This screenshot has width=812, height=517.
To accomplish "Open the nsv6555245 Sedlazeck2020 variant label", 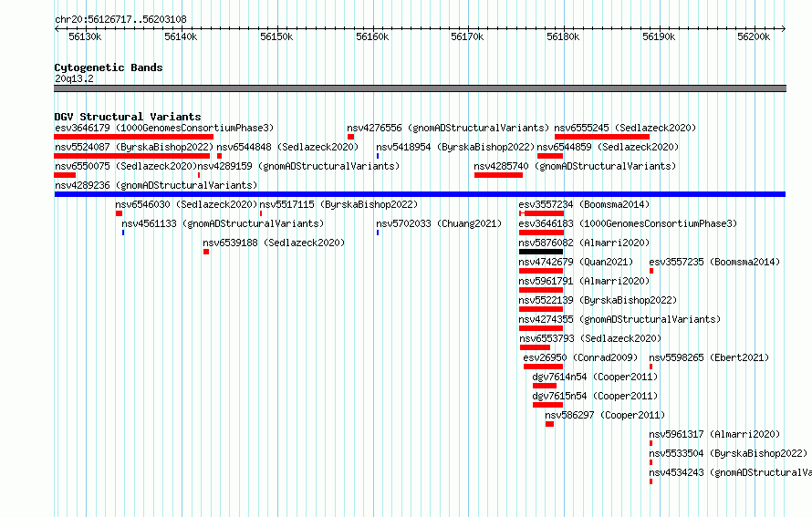I will (x=625, y=128).
